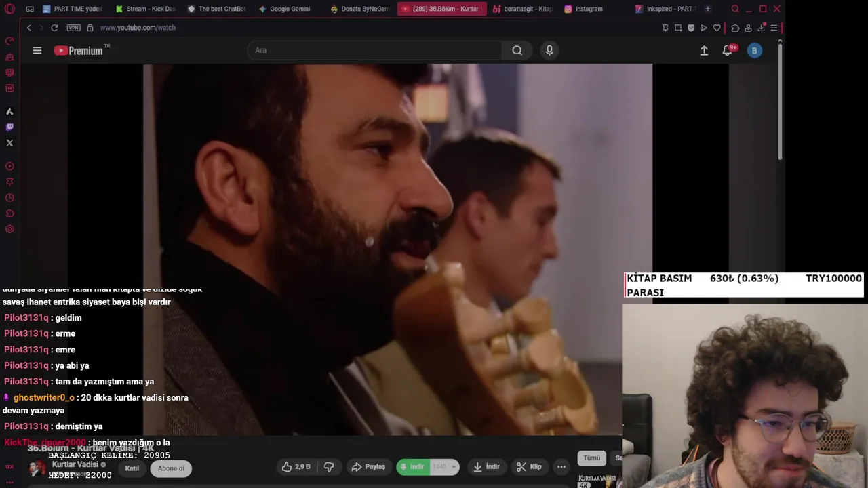Switch to The best ChatBot tab
The image size is (868, 488).
217,9
